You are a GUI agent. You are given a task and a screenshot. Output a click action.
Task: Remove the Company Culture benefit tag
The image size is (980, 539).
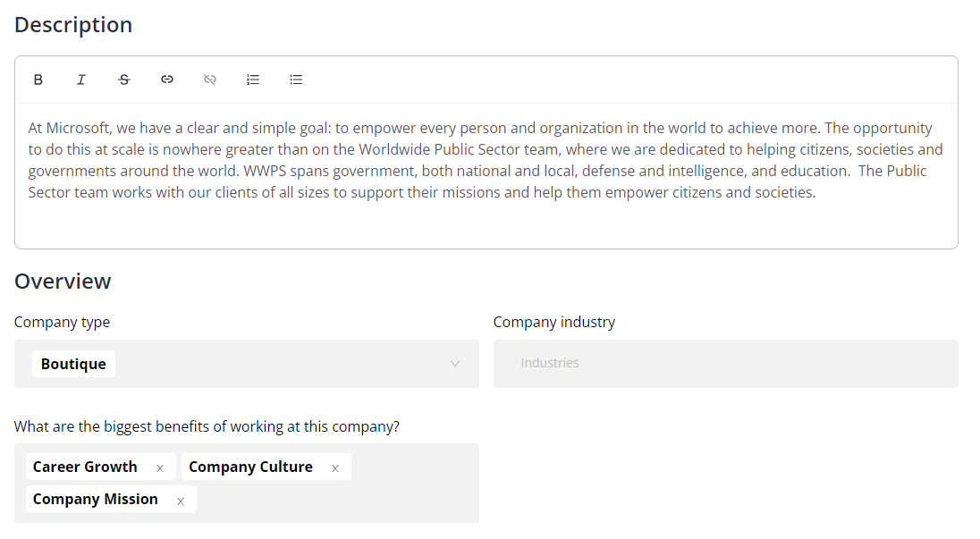[x=335, y=467]
